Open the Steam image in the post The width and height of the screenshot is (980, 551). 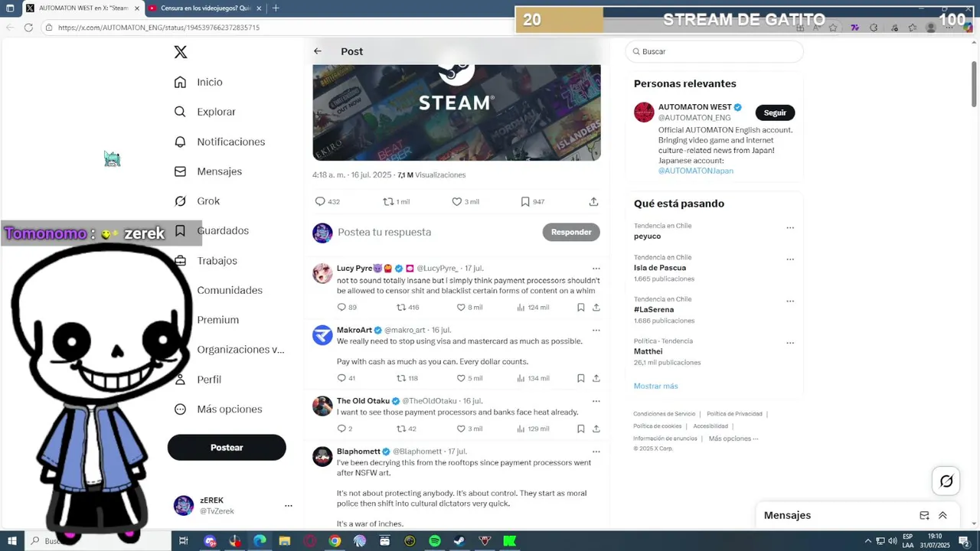[x=456, y=112]
